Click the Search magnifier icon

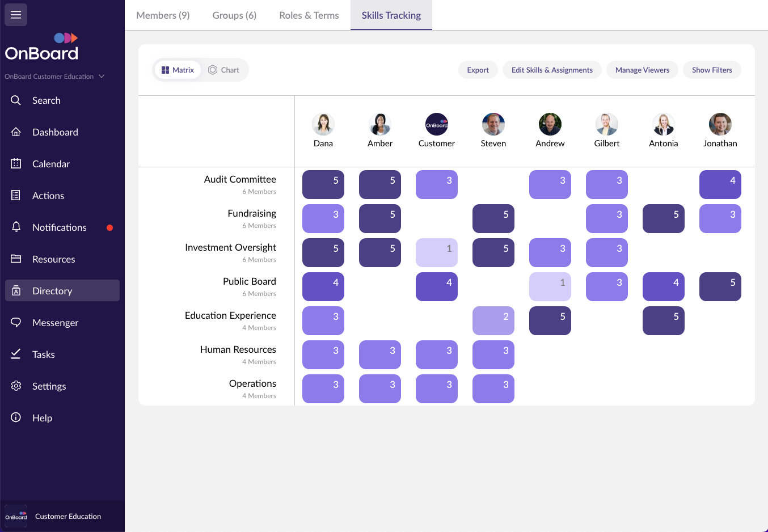(x=16, y=100)
